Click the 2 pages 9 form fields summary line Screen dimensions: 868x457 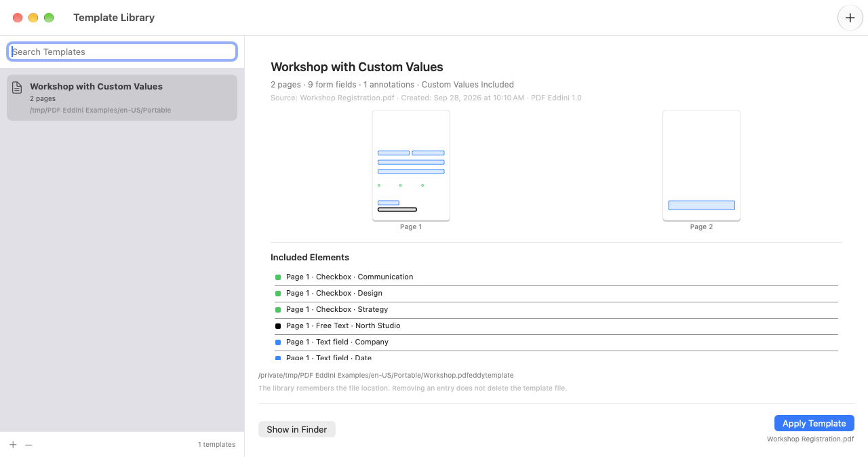(392, 85)
